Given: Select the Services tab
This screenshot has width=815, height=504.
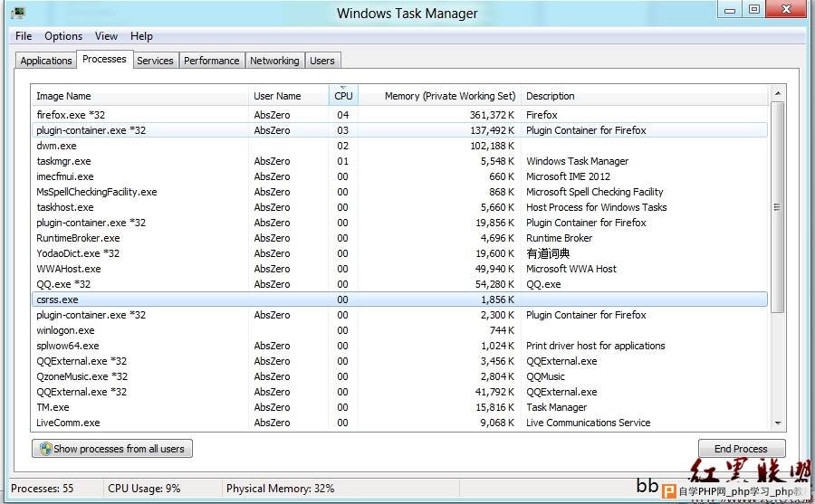Looking at the screenshot, I should tap(155, 61).
